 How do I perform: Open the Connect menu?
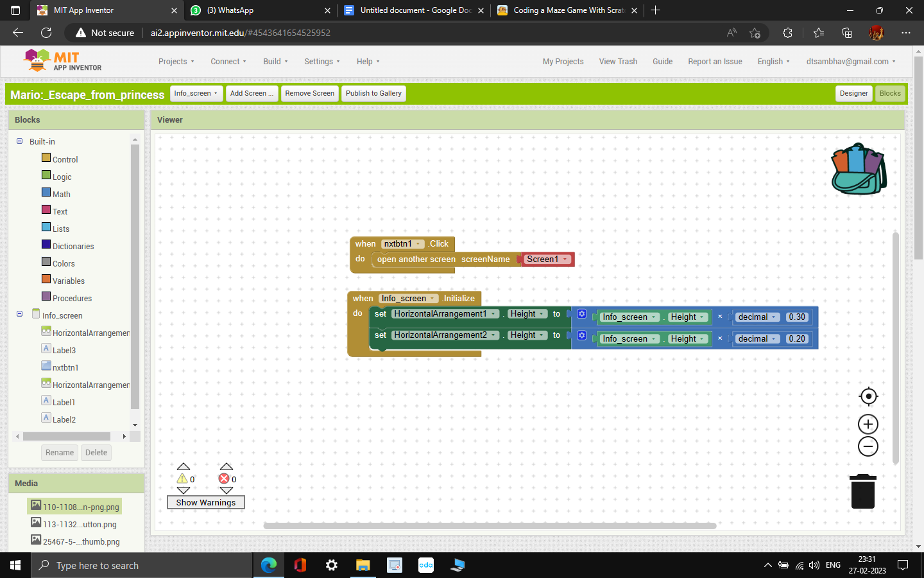(x=228, y=62)
